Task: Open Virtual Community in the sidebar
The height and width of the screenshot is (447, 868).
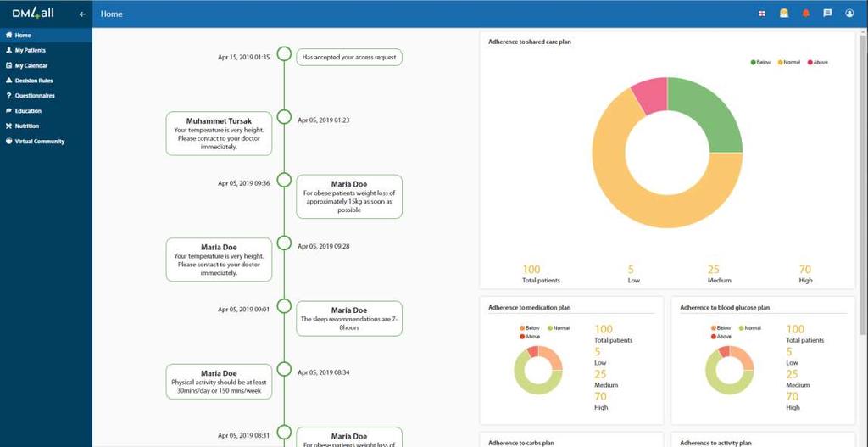Action: [x=46, y=142]
